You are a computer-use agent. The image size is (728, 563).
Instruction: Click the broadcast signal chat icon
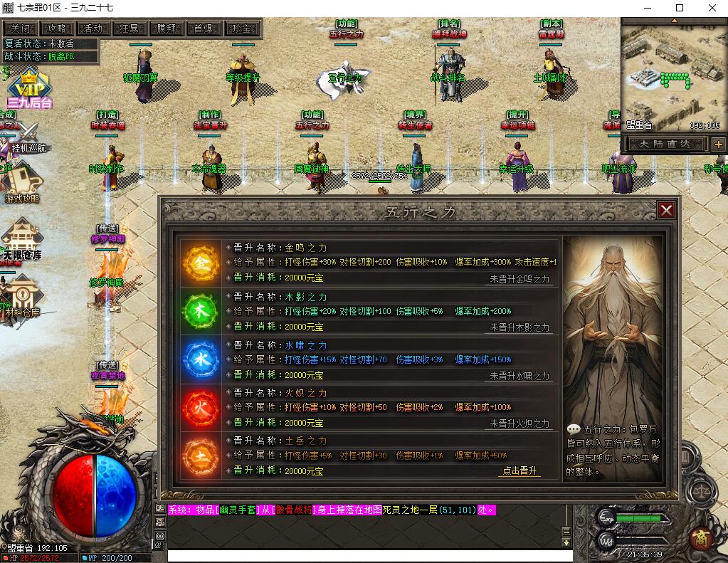click(x=160, y=536)
